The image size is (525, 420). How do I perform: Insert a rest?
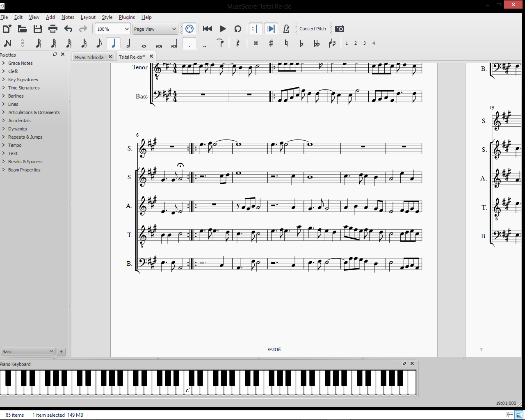(238, 43)
